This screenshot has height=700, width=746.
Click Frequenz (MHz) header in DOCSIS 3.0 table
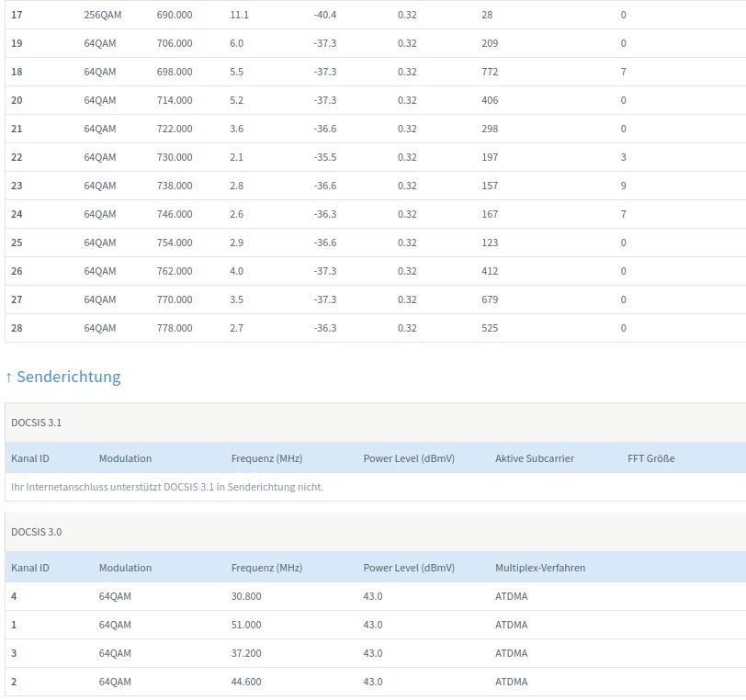click(266, 568)
